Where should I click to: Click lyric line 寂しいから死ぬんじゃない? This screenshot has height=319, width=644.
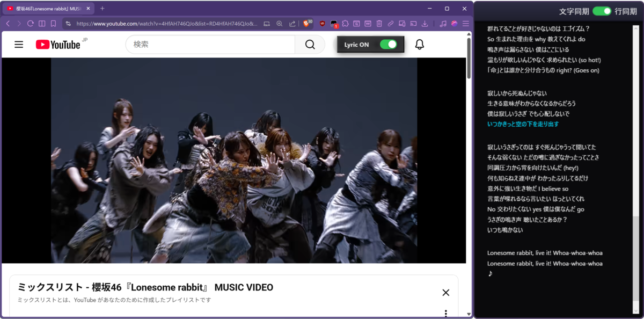point(517,93)
